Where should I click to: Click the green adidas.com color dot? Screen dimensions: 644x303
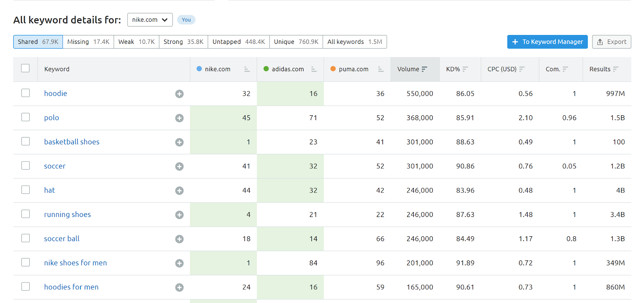click(x=266, y=69)
